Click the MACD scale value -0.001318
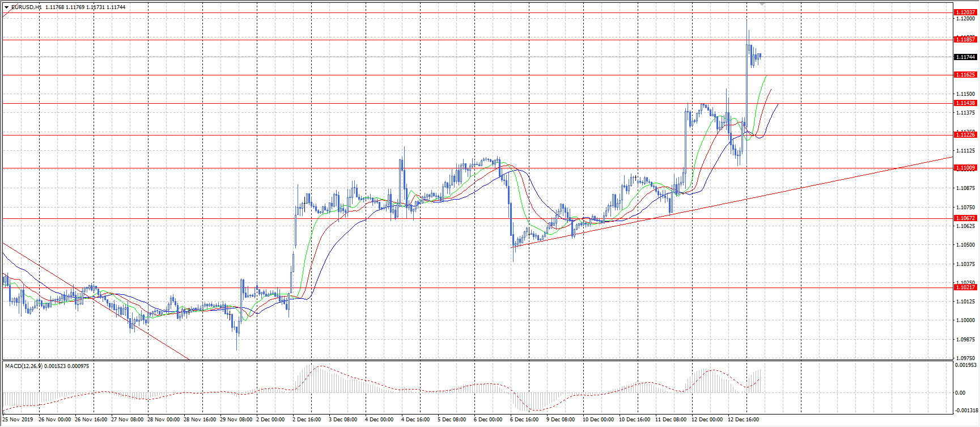Screen dimensions: 980x427 (967, 411)
